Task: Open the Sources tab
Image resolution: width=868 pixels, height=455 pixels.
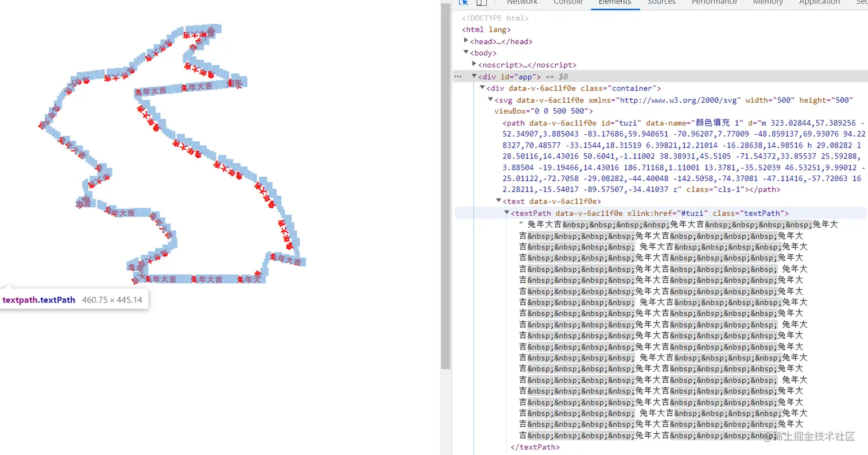Action: click(x=661, y=3)
